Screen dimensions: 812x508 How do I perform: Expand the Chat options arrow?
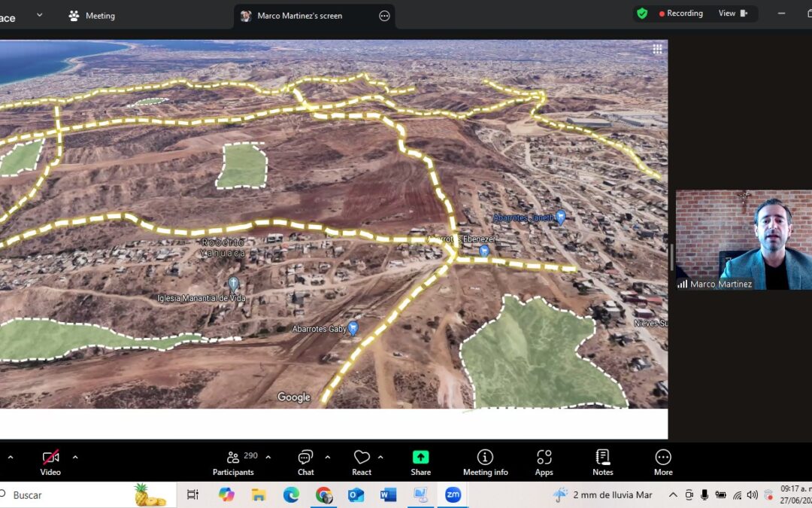328,457
